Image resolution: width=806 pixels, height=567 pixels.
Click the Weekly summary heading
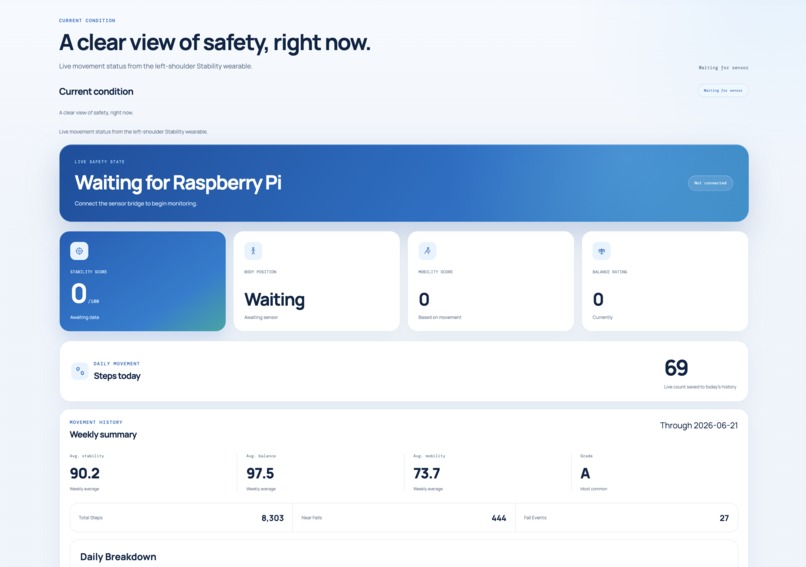click(x=103, y=434)
